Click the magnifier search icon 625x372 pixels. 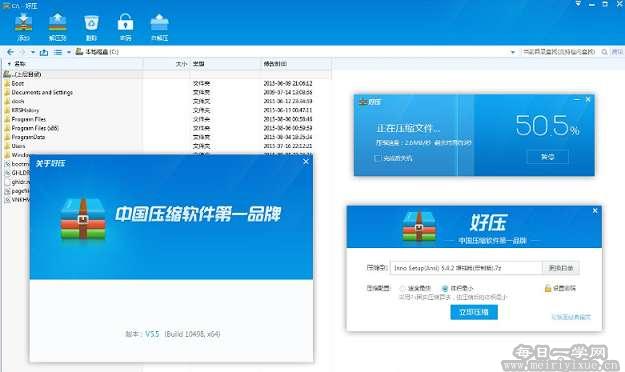[605, 52]
